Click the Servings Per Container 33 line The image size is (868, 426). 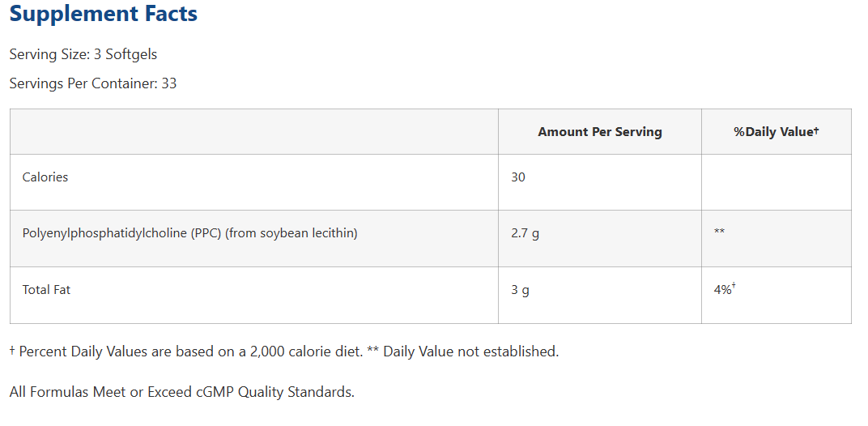[93, 83]
